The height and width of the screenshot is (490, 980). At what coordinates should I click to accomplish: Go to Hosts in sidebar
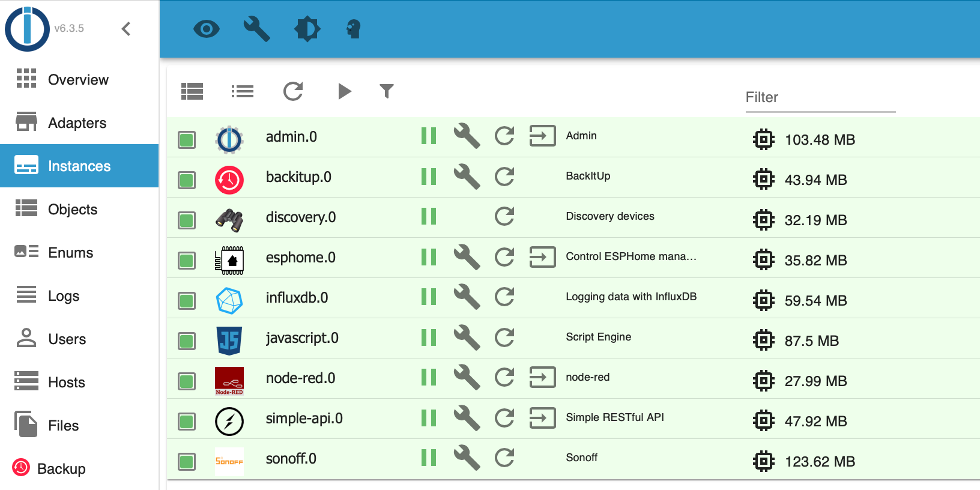point(79,382)
